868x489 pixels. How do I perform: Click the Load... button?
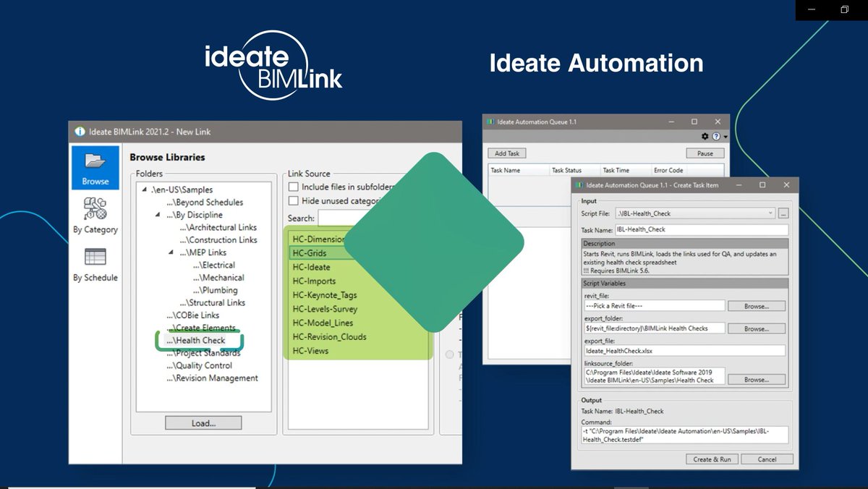coord(203,423)
